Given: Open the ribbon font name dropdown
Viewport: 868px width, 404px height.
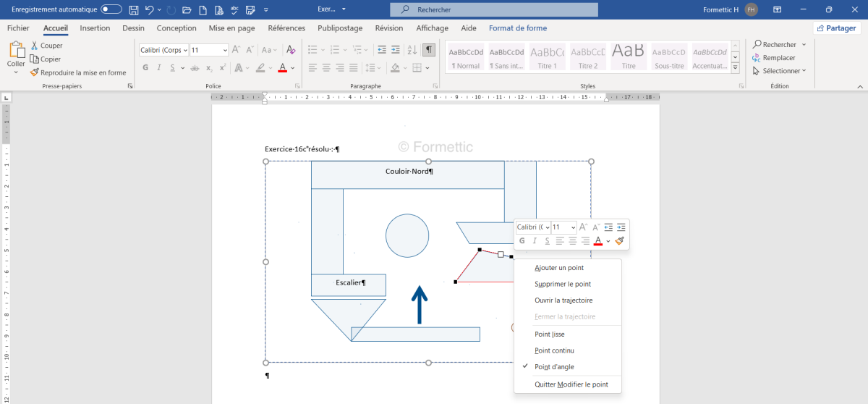Looking at the screenshot, I should coord(185,50).
